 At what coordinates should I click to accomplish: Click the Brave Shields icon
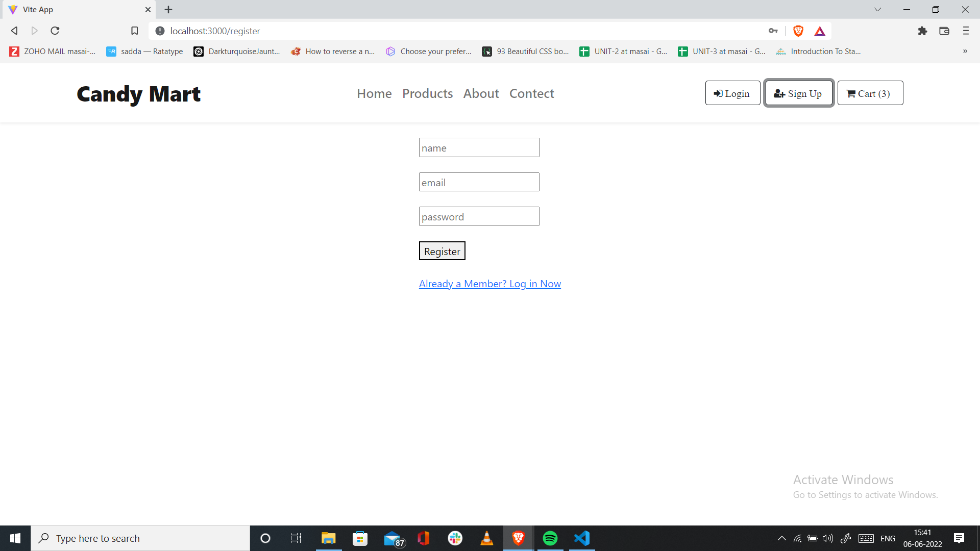[x=798, y=31]
